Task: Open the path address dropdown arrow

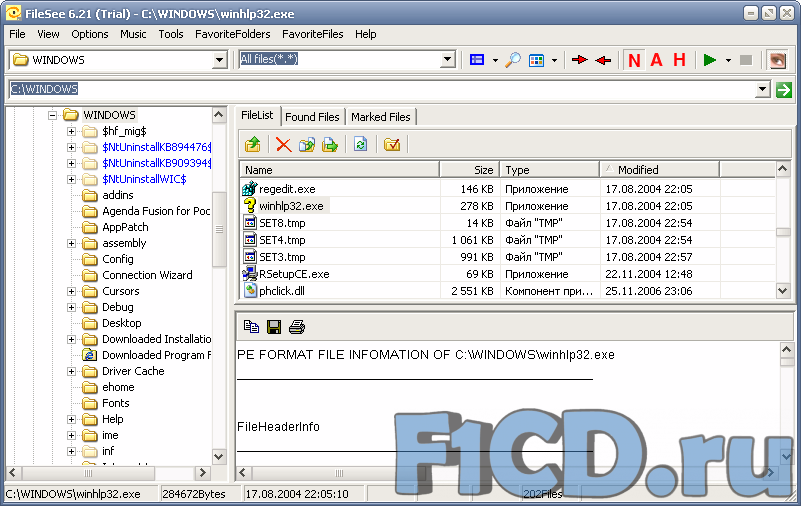Action: (762, 90)
